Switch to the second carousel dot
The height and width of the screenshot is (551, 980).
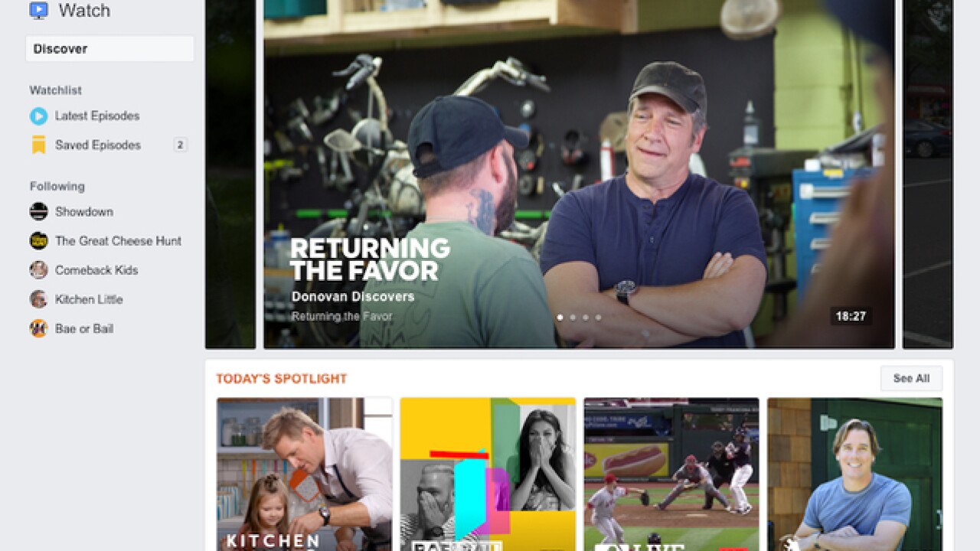coord(573,317)
